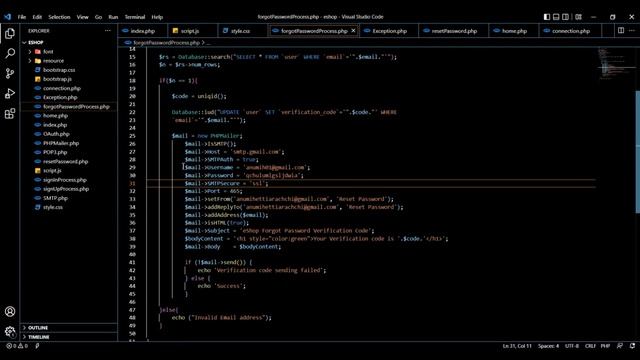Collapse the ESHOP root folder

[x=69, y=42]
